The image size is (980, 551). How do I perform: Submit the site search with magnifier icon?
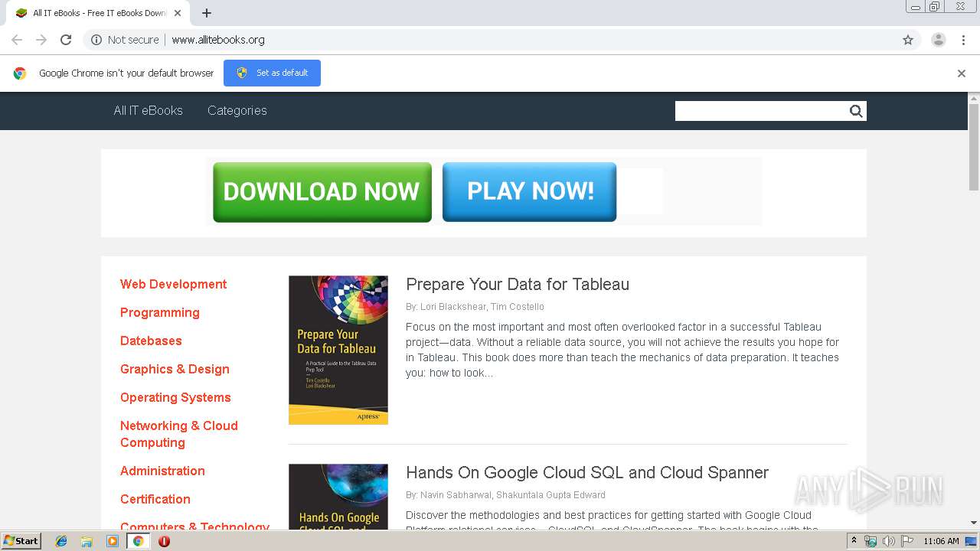[x=856, y=111]
